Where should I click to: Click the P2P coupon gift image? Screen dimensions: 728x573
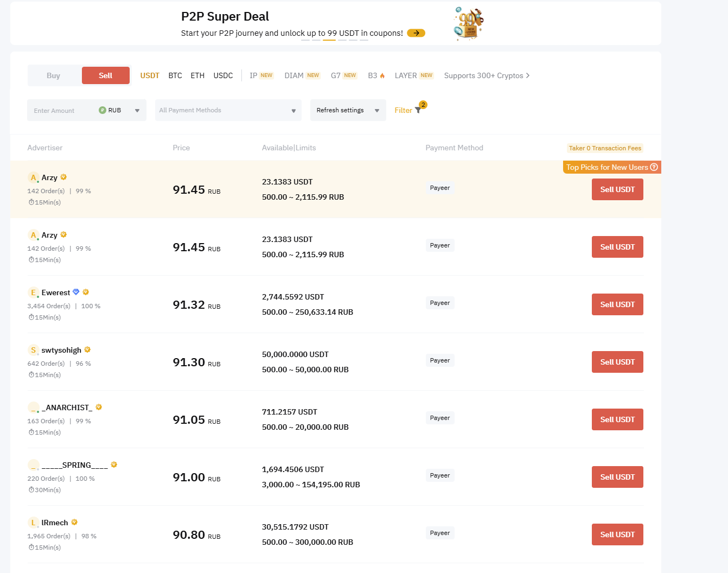pos(468,24)
